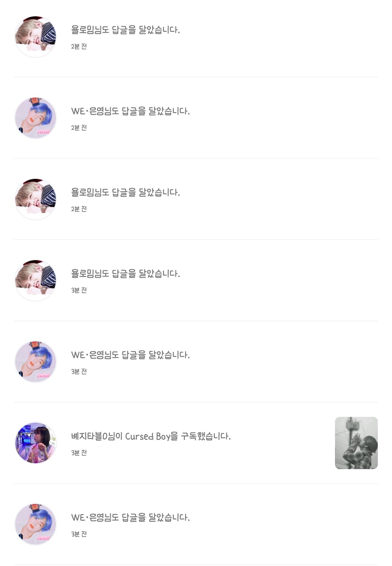Click WE·은영's avatar on the 2분 전 notification
The image size is (392, 566).
[36, 118]
